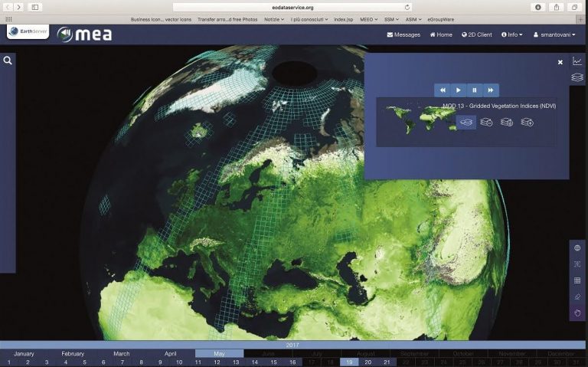Open Messages in the top navigation
The image size is (588, 367).
click(403, 34)
